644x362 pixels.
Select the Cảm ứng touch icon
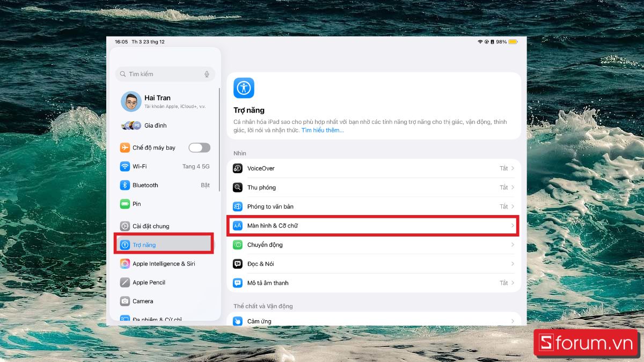(x=238, y=321)
